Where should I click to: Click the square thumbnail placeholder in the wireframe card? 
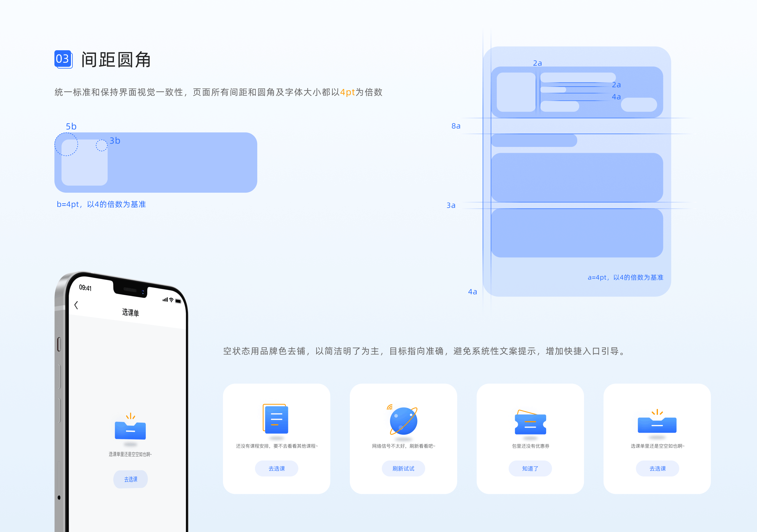(x=516, y=92)
